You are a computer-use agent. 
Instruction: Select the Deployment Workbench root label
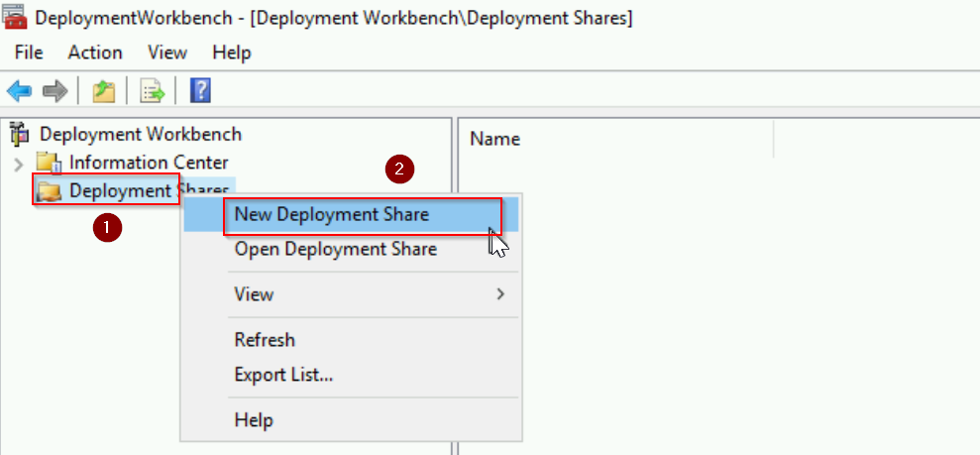click(x=141, y=134)
